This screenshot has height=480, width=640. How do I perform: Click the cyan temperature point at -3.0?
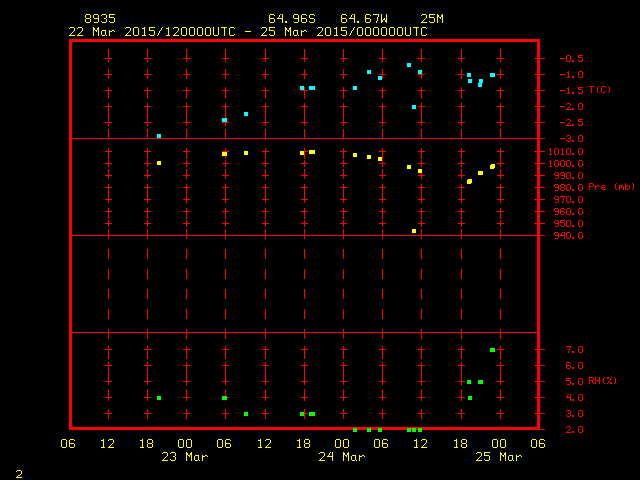159,135
